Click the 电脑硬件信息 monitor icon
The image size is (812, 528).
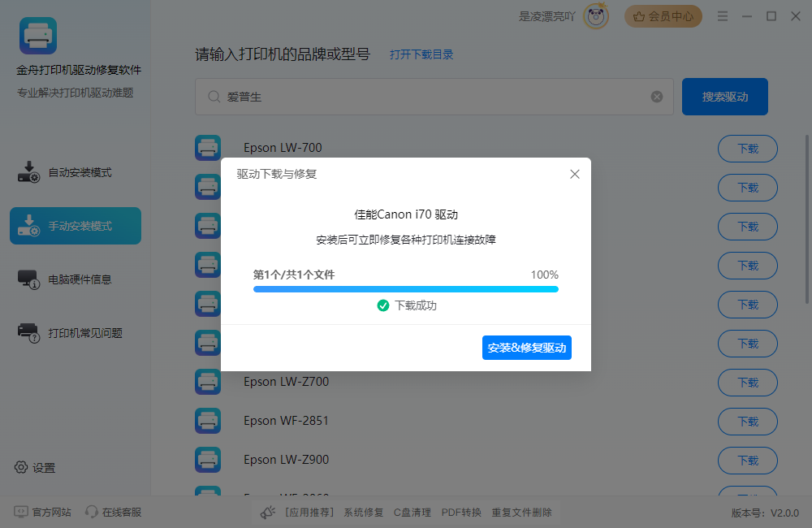point(28,279)
